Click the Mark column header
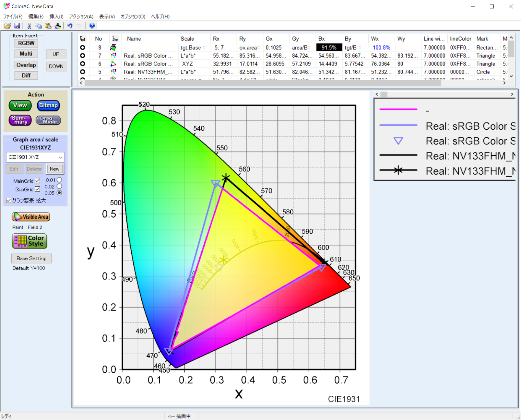This screenshot has height=420, width=521. pyautogui.click(x=487, y=39)
